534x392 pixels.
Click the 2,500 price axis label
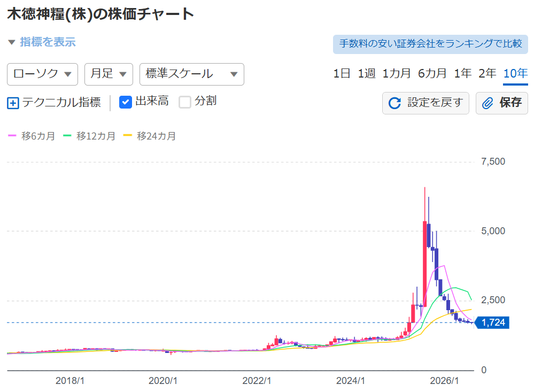point(493,301)
